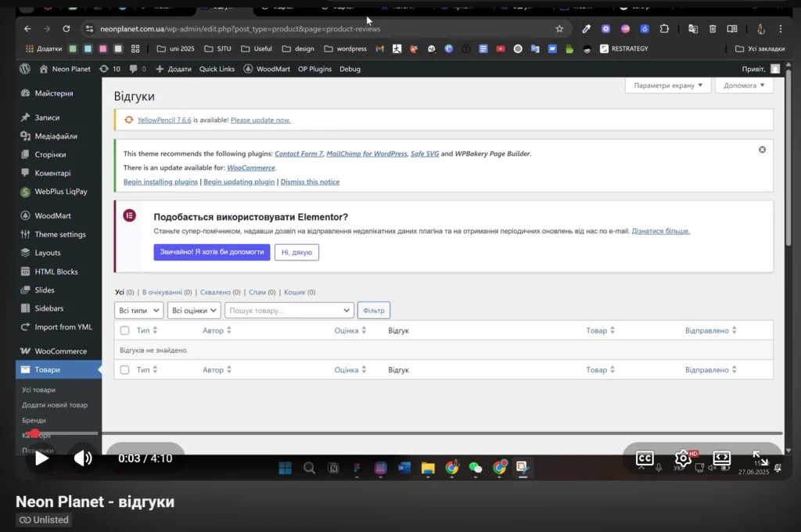Viewport: 801px width, 532px height.
Task: Sort by Оцінка in top header
Action: pyautogui.click(x=350, y=330)
